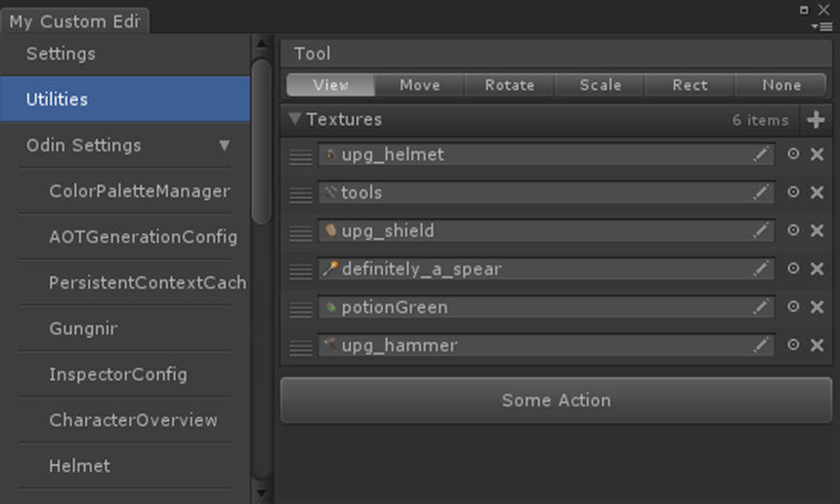Open object picker circle for upg_shield
This screenshot has width=840, height=504.
(x=793, y=231)
